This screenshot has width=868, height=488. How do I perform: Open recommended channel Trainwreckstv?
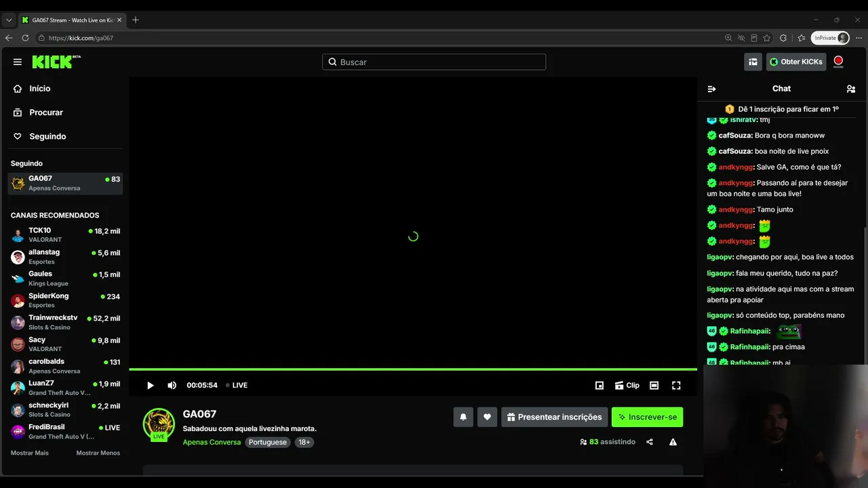coord(65,322)
